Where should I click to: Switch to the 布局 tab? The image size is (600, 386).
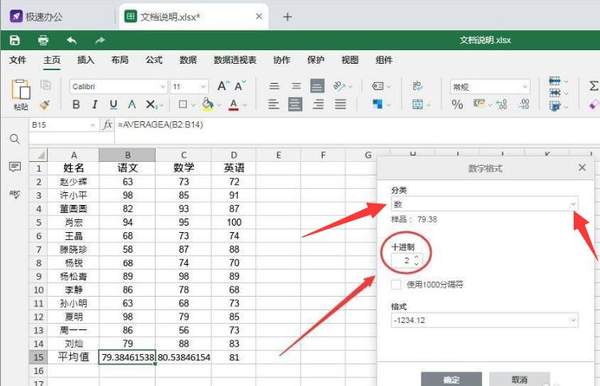point(120,60)
